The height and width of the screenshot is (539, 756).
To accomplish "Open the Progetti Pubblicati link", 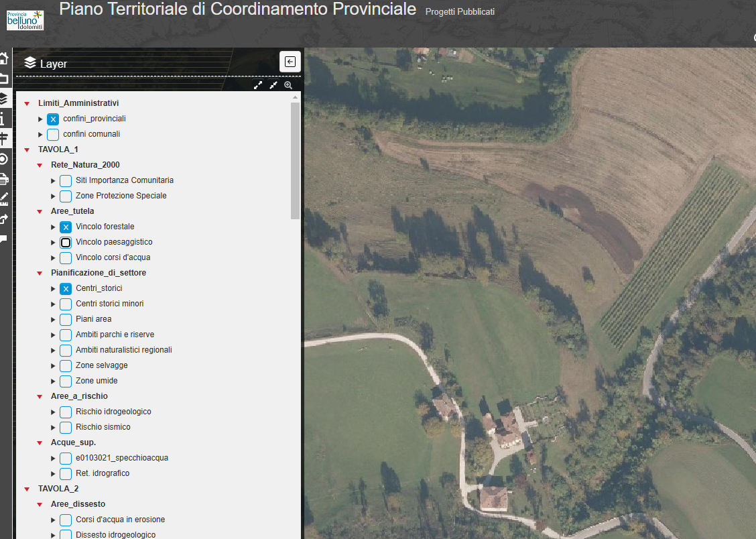I will [x=460, y=11].
